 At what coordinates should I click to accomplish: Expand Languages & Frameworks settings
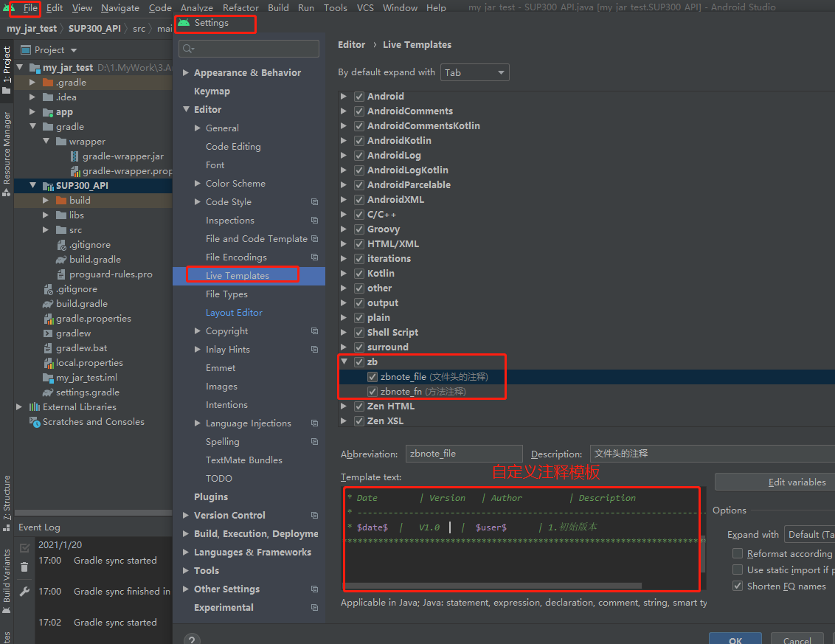(186, 552)
